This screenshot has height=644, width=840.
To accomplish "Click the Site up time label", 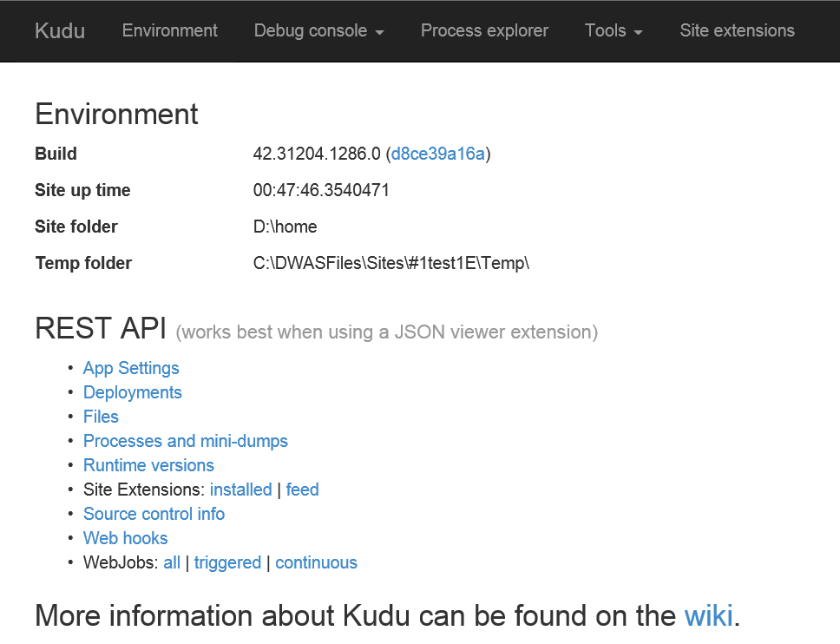I will click(82, 190).
